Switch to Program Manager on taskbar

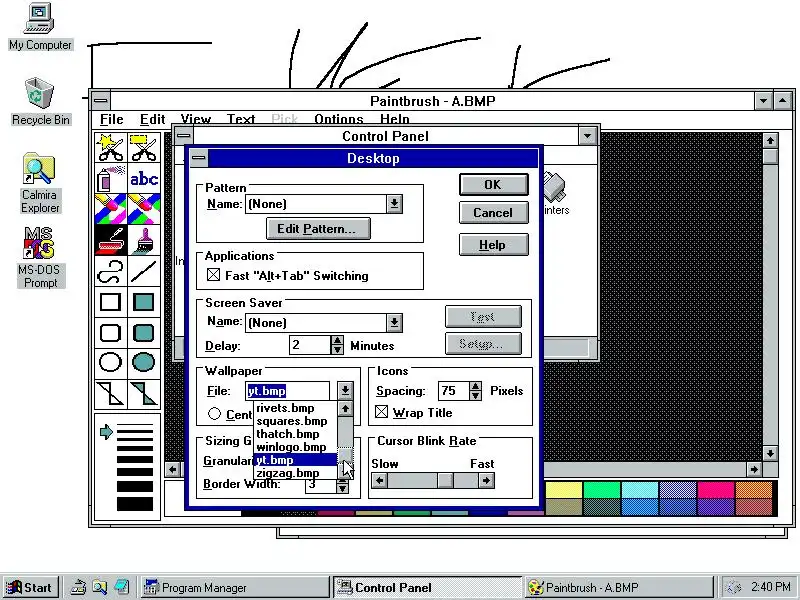coord(235,587)
